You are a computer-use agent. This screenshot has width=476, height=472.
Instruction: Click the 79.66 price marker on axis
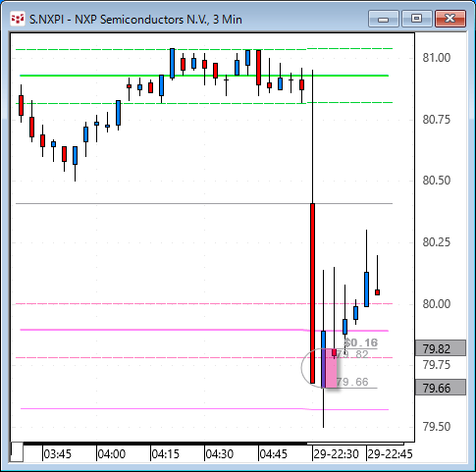(x=441, y=388)
